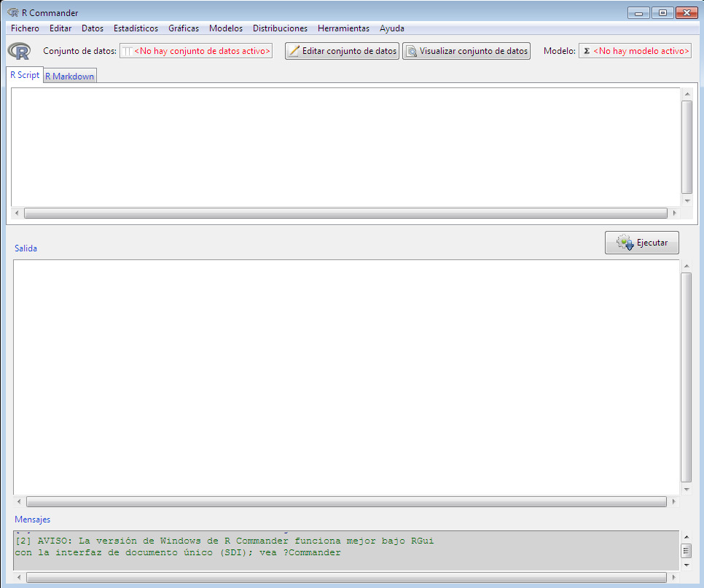Viewport: 704px width, 588px height.
Task: Click the Salida vertical scrollbar thumb
Action: pos(686,377)
